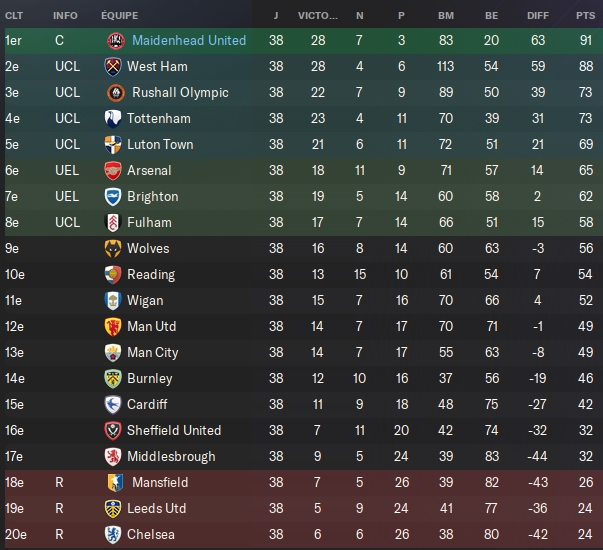Click the Maidenhead United club badge

pyautogui.click(x=115, y=41)
